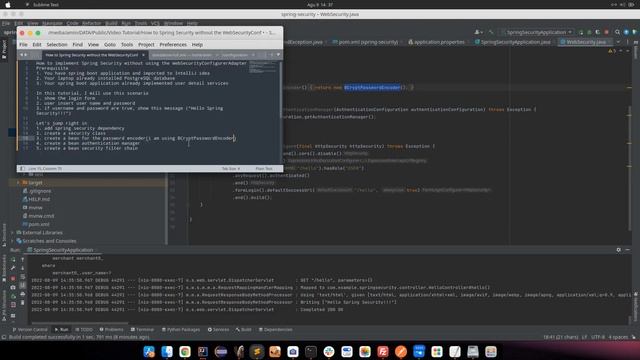Expand the target folder in project tree
The image size is (640, 360).
[18, 182]
